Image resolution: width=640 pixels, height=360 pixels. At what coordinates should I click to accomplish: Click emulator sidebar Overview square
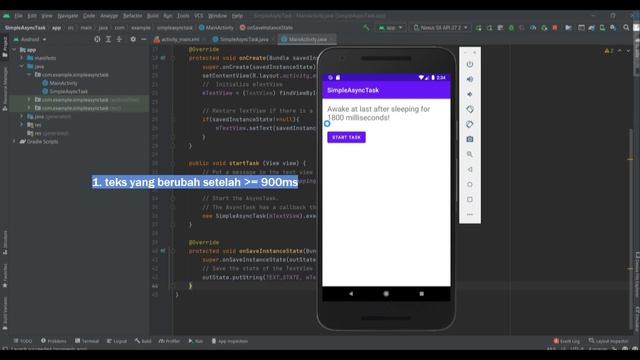coord(470,200)
